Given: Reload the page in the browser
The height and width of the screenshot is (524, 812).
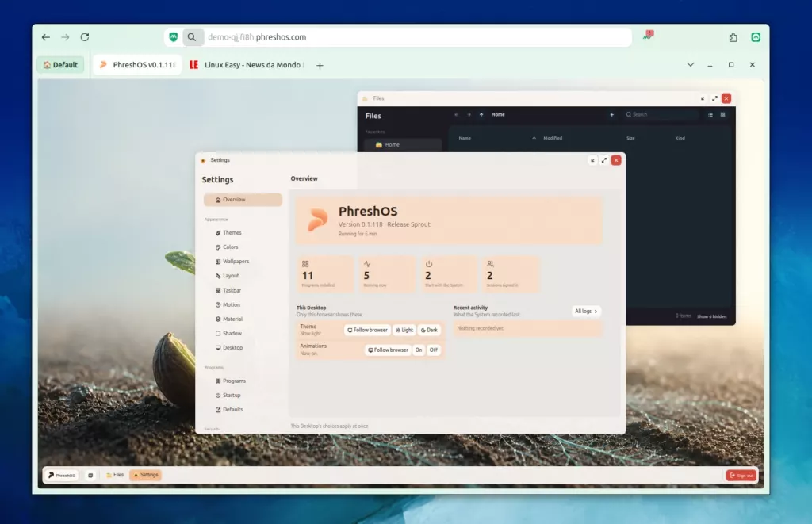Looking at the screenshot, I should [x=85, y=37].
